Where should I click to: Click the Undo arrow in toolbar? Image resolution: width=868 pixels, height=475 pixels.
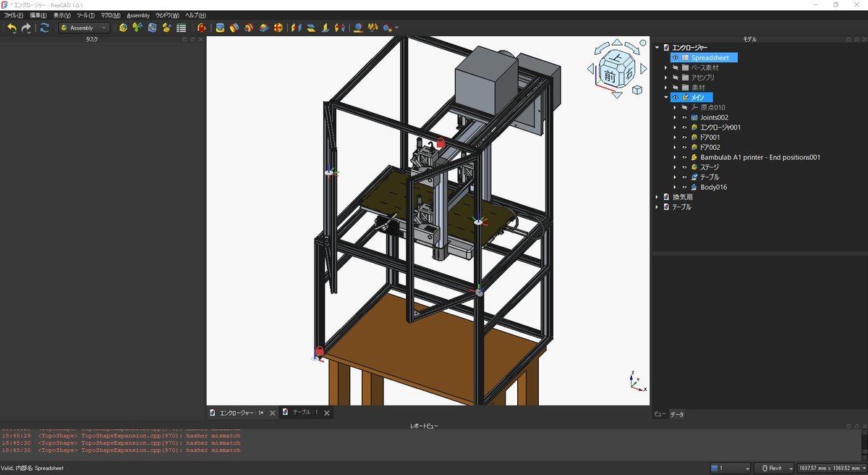12,28
